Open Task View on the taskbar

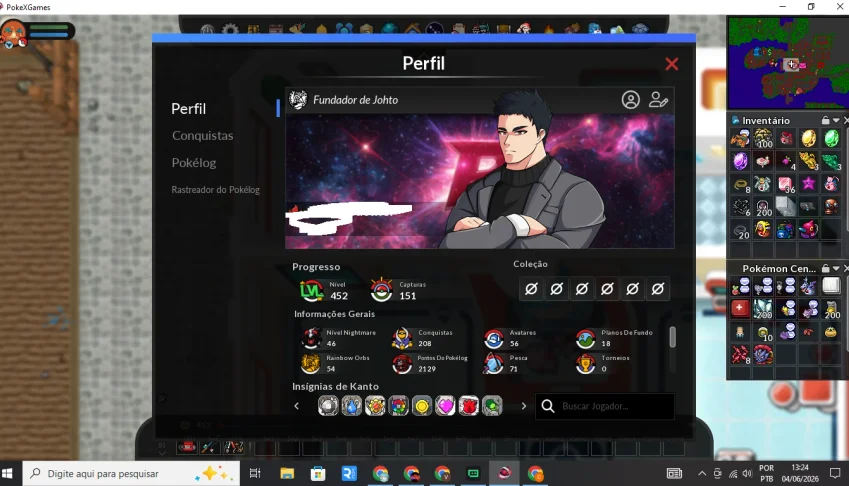pos(254,474)
